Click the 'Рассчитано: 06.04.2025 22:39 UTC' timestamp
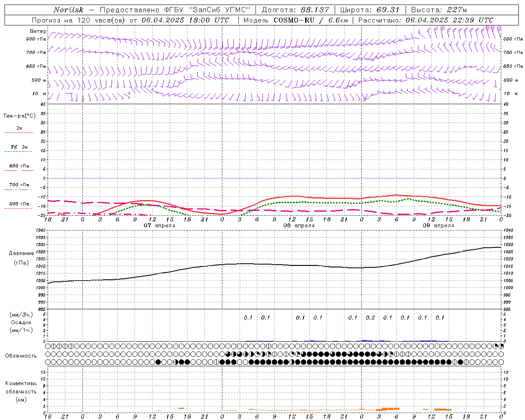525x420 pixels. [426, 20]
